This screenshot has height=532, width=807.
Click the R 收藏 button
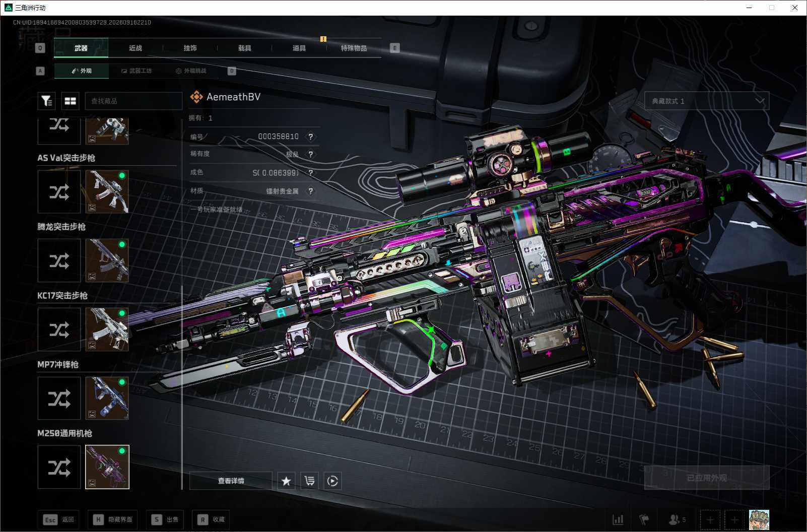coord(211,519)
